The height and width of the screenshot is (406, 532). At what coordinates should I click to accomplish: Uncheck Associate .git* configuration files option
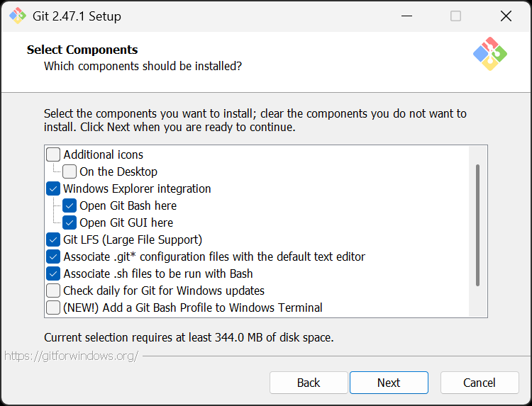click(53, 256)
